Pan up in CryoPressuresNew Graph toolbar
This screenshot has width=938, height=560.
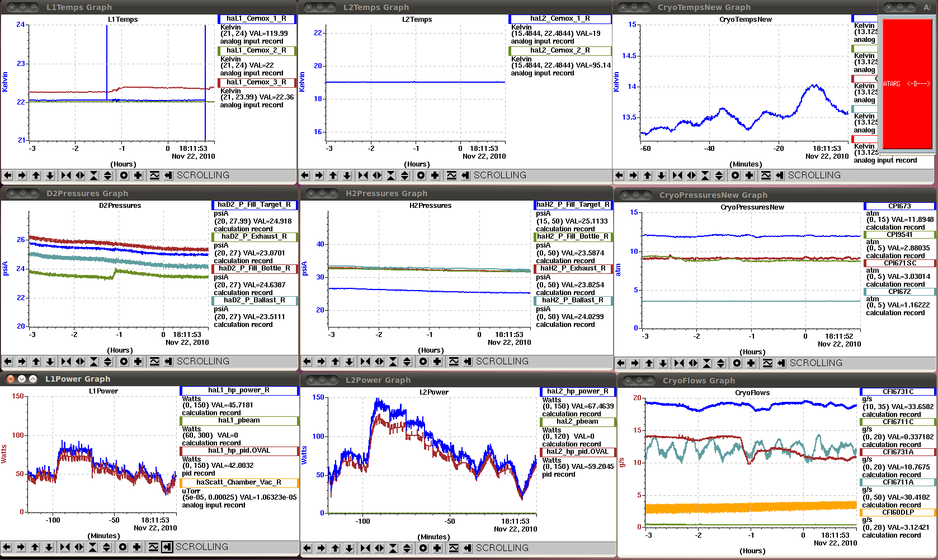point(649,363)
